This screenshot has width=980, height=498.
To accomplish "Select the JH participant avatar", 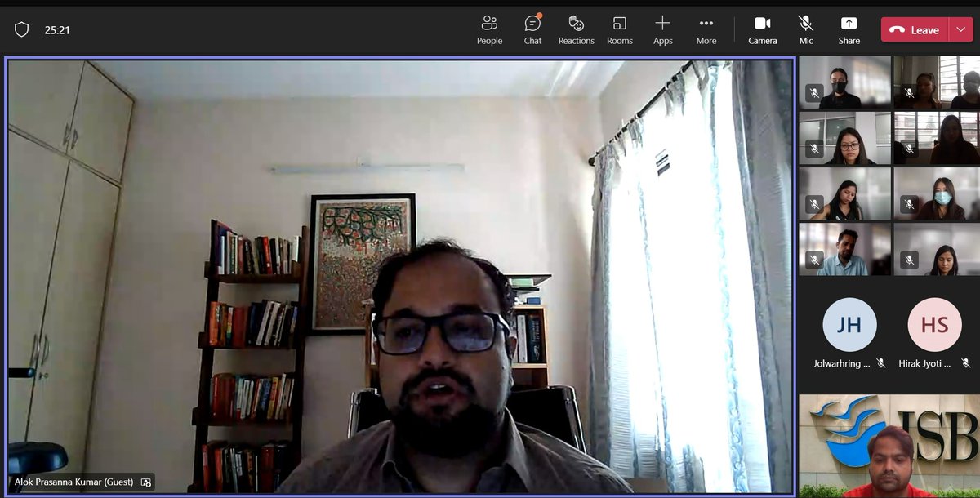I will 849,325.
